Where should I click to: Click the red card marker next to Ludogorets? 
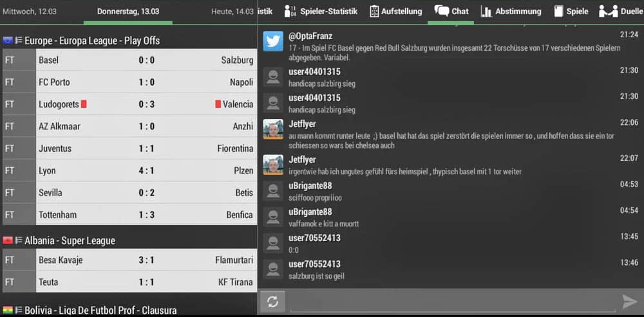point(84,104)
